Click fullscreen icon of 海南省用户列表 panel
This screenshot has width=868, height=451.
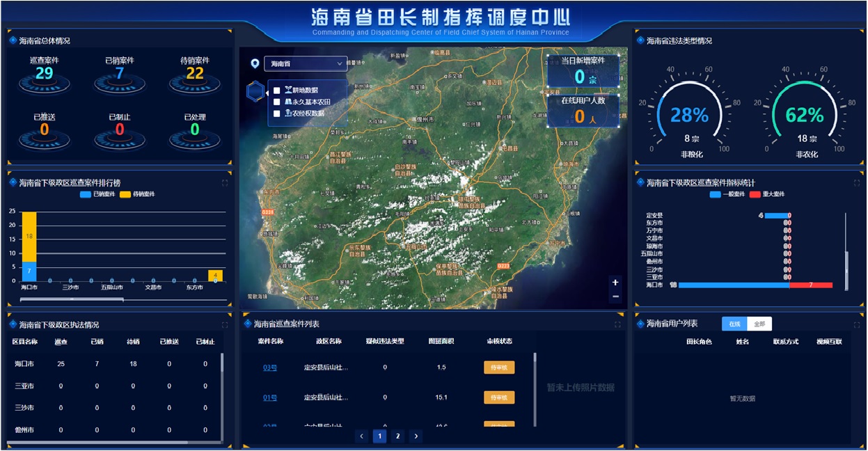(857, 324)
